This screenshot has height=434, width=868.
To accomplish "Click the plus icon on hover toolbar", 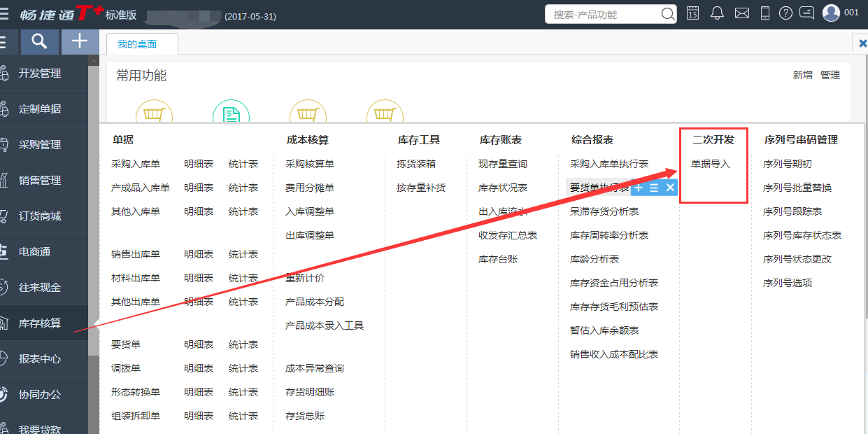I will coord(639,188).
